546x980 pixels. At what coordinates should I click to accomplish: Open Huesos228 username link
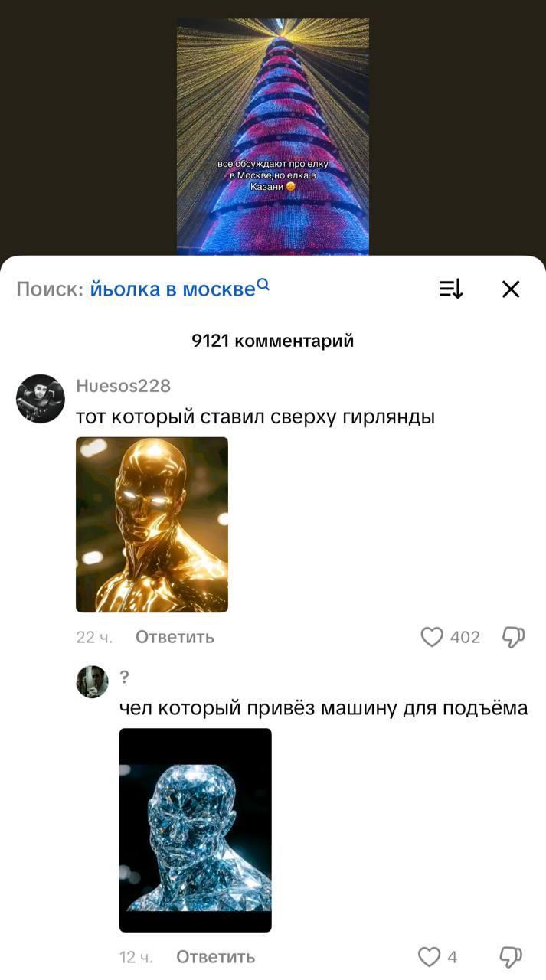tap(123, 385)
